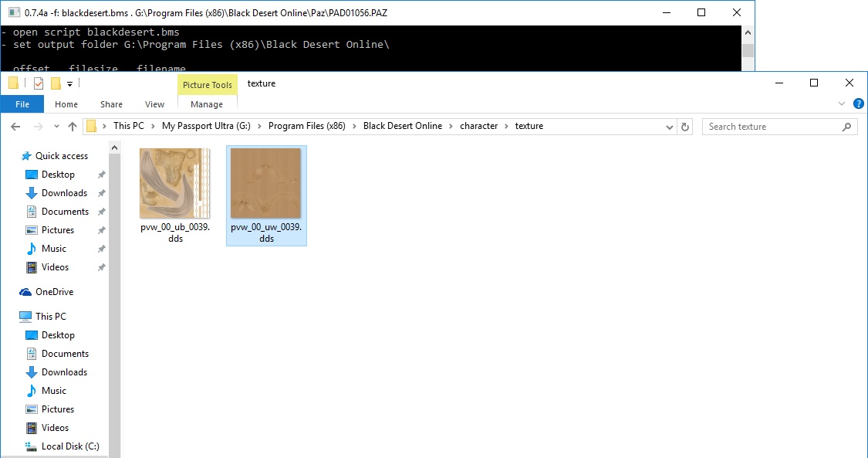Open the recent locations dropdown
Viewport: 868px width, 458px height.
coord(56,127)
